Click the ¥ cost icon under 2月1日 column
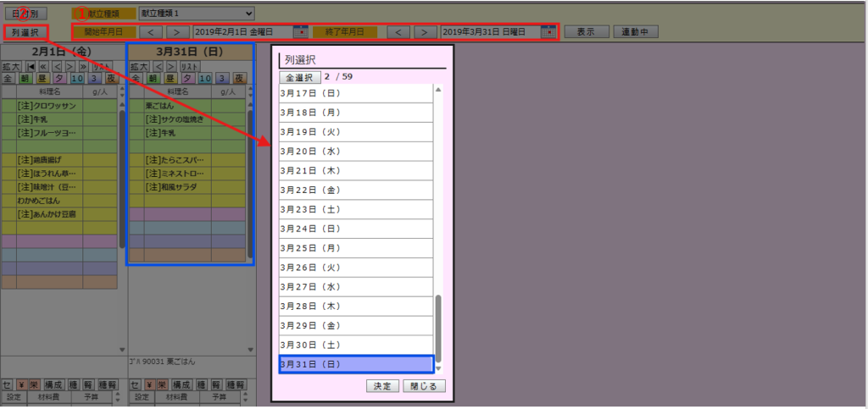 pyautogui.click(x=22, y=384)
